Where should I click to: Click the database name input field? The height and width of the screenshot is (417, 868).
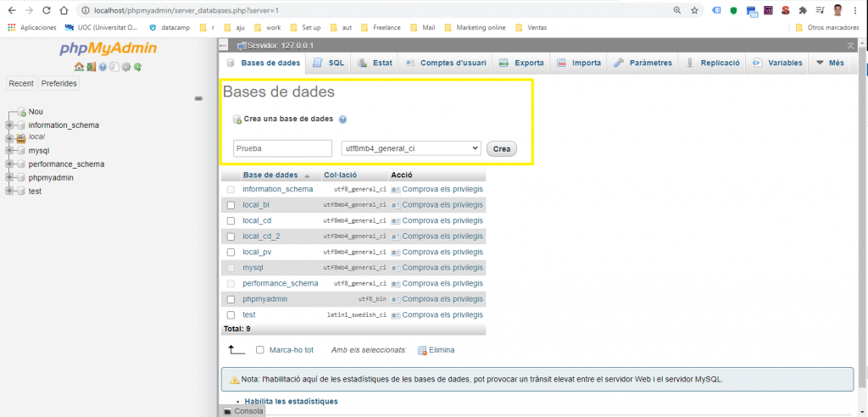pyautogui.click(x=282, y=148)
